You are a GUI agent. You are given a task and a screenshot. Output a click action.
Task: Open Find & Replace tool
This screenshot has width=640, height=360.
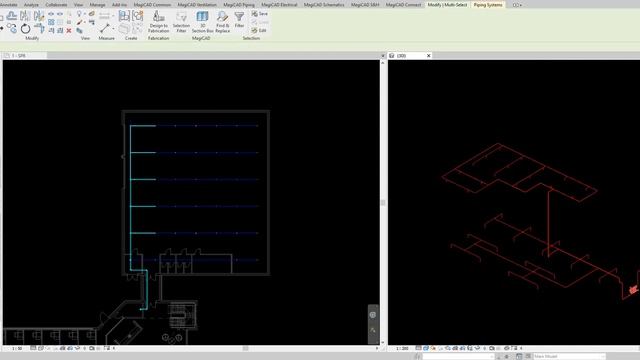222,22
